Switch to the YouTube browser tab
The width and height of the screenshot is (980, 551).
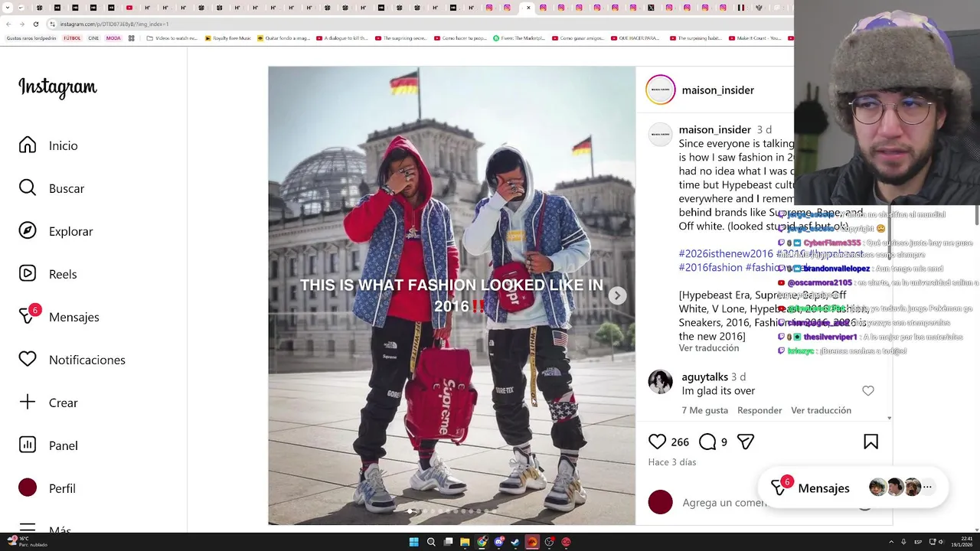coord(129,8)
